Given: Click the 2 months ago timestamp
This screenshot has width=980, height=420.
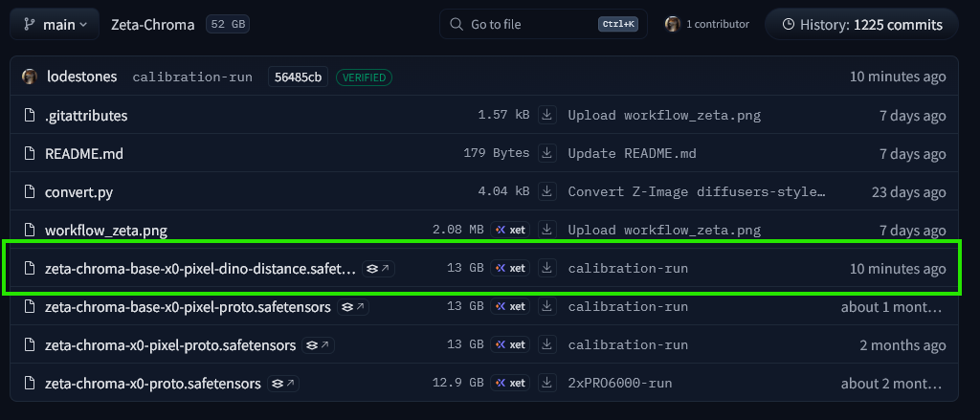Looking at the screenshot, I should click(x=902, y=345).
